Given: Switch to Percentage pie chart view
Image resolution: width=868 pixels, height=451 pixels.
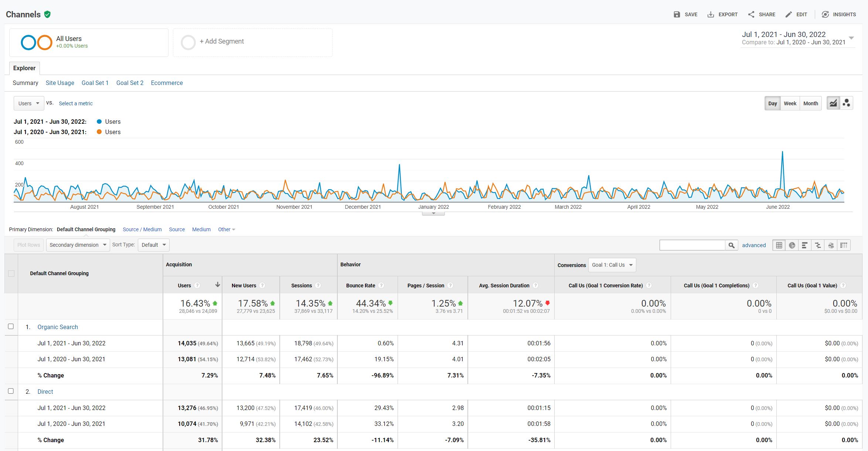Looking at the screenshot, I should click(x=792, y=245).
